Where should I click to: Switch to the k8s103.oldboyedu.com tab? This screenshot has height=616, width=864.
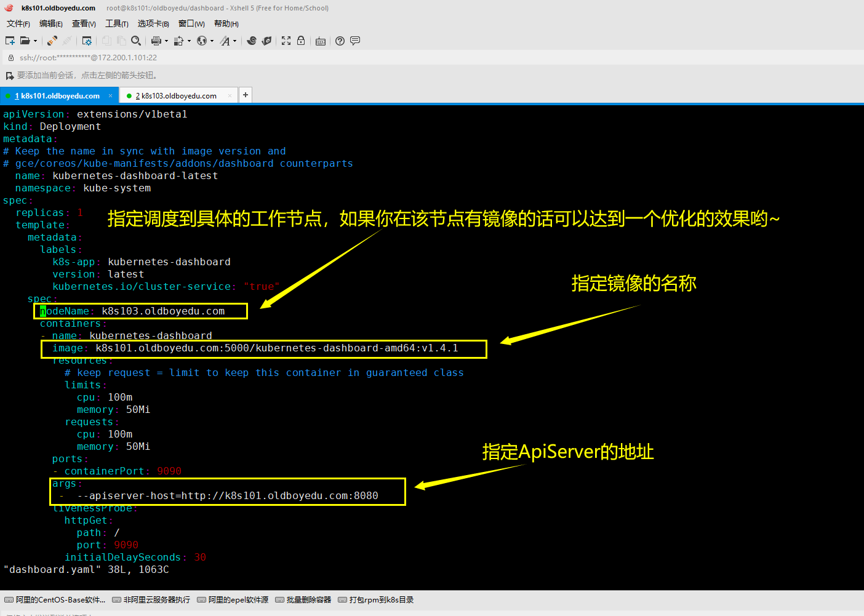pyautogui.click(x=174, y=95)
